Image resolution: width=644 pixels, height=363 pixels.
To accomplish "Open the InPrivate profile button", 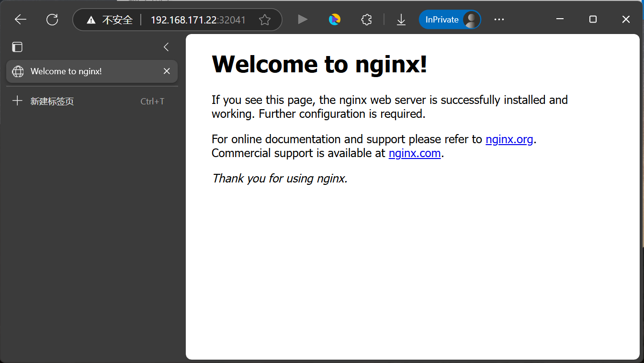I will coord(449,20).
